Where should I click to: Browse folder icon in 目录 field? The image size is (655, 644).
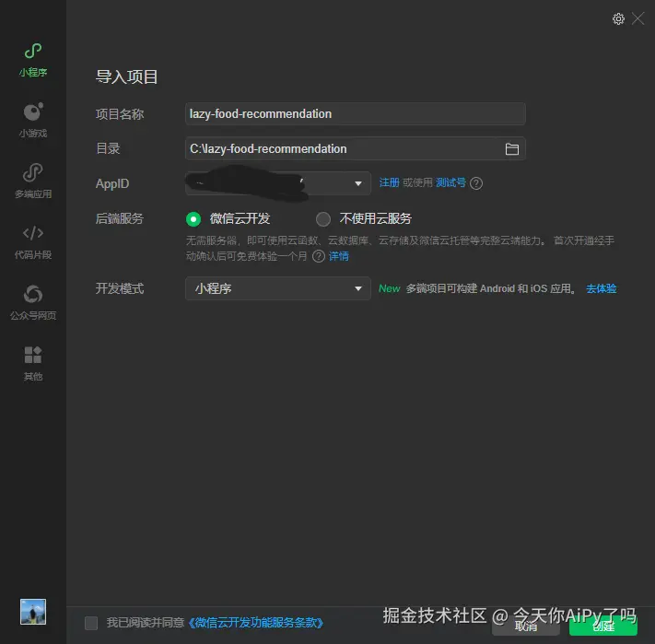tap(511, 149)
